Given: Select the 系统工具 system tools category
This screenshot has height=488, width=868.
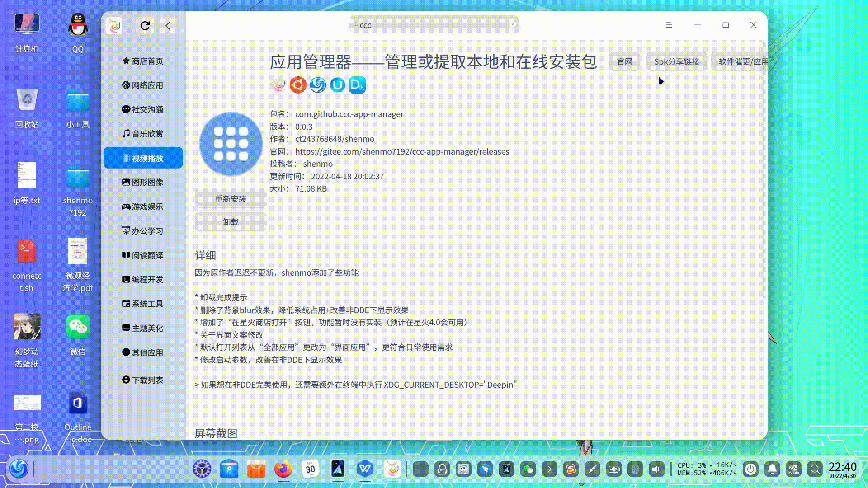Looking at the screenshot, I should pyautogui.click(x=143, y=304).
